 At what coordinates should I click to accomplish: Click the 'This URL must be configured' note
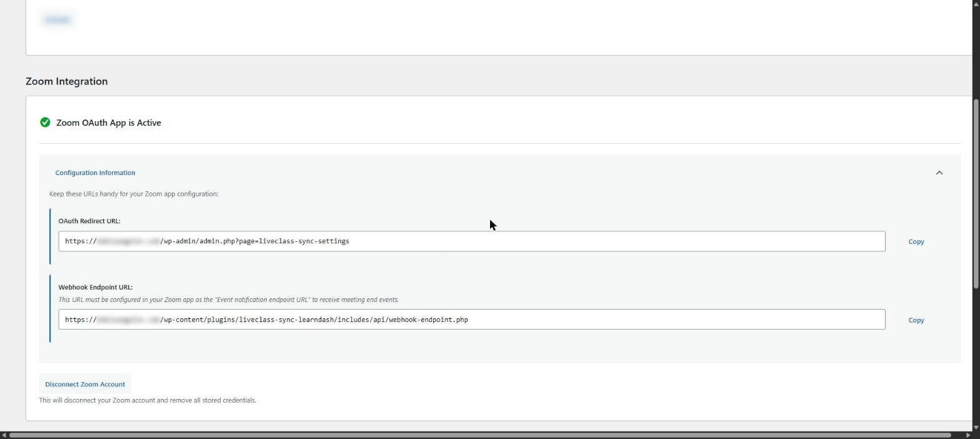pos(229,300)
